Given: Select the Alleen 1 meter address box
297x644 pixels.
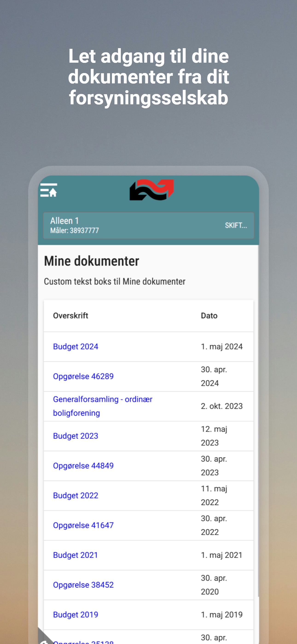Looking at the screenshot, I should click(x=148, y=225).
